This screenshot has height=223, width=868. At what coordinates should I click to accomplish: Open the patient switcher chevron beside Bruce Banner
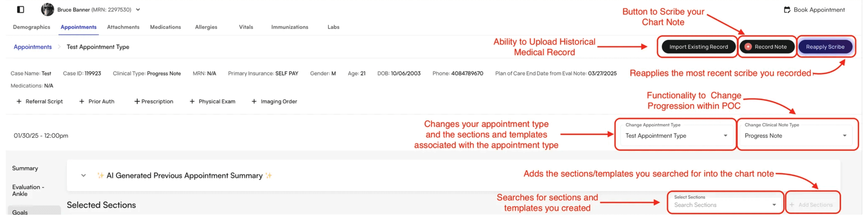click(137, 9)
